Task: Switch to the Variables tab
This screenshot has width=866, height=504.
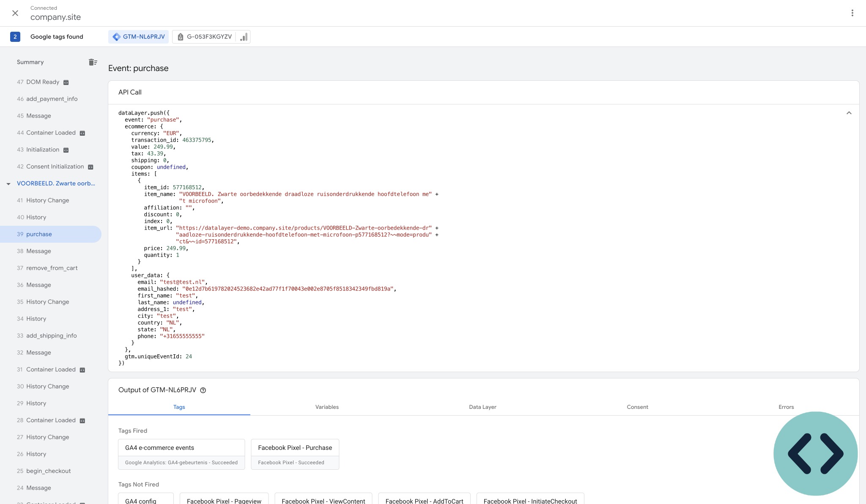Action: pyautogui.click(x=327, y=407)
